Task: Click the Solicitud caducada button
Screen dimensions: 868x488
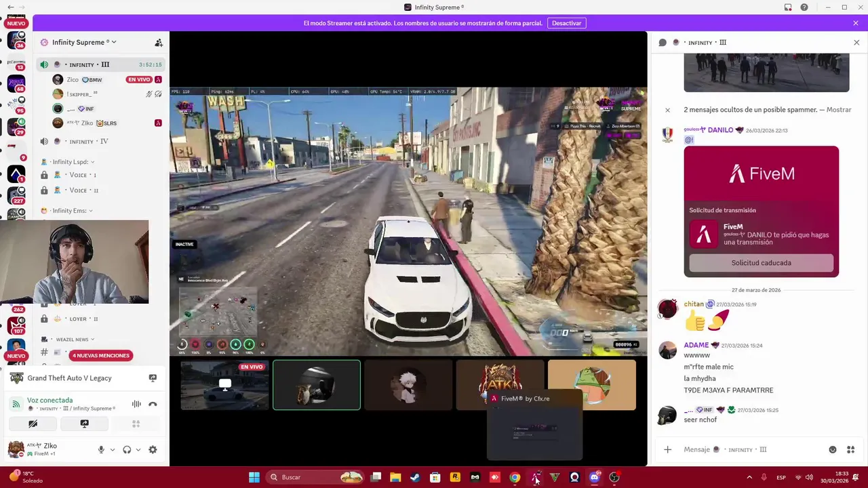Action: [761, 263]
